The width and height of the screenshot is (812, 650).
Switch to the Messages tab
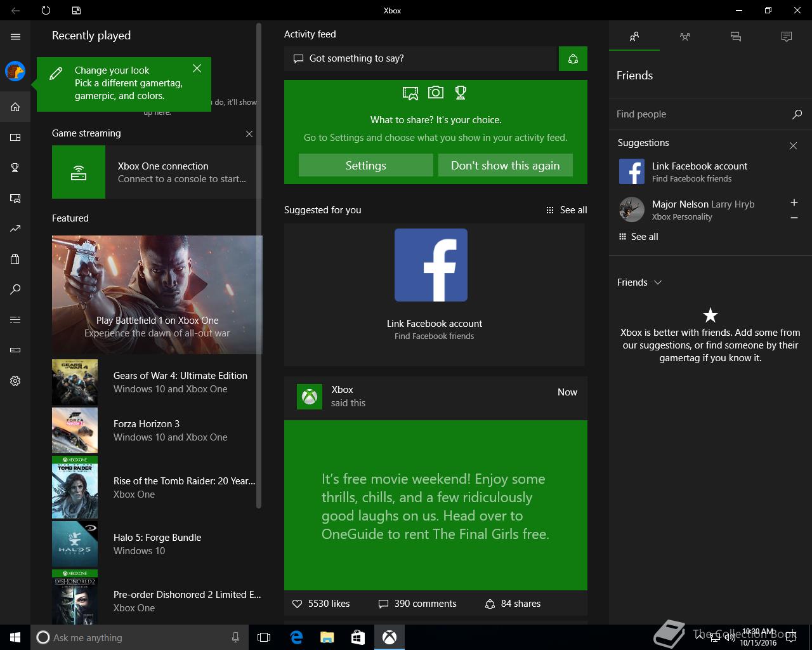click(x=736, y=37)
